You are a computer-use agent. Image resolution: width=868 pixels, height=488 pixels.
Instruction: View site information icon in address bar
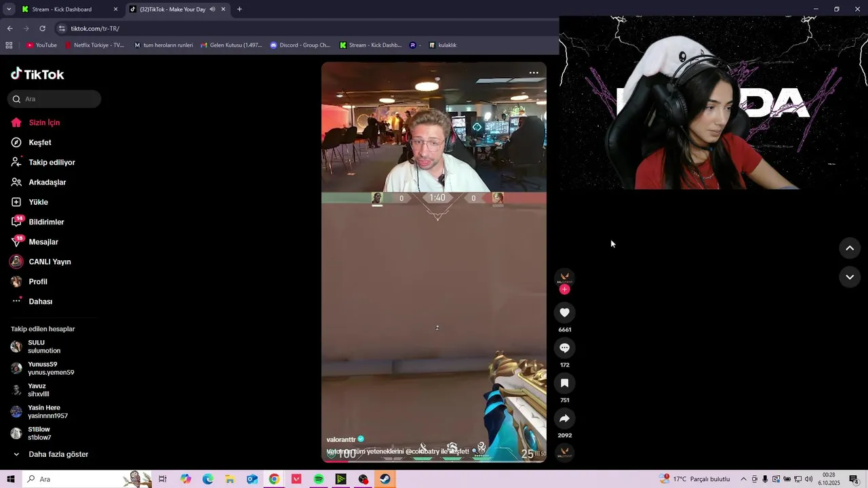tap(62, 28)
